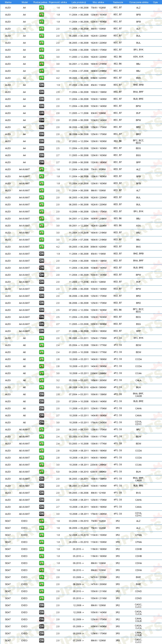The height and width of the screenshot is (644, 162).
Task: Select the production years '09.2005 -> 06.2006'
Action: (x=79, y=493)
